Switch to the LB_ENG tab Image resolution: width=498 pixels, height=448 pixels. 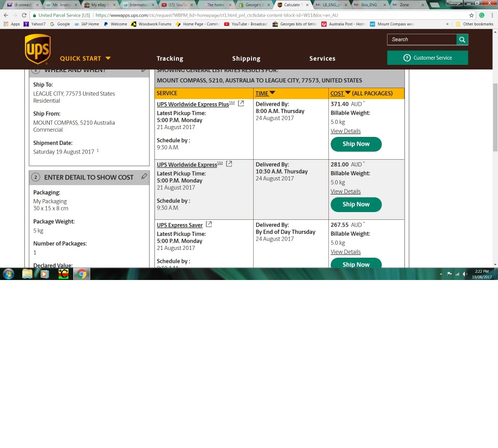[x=331, y=5]
